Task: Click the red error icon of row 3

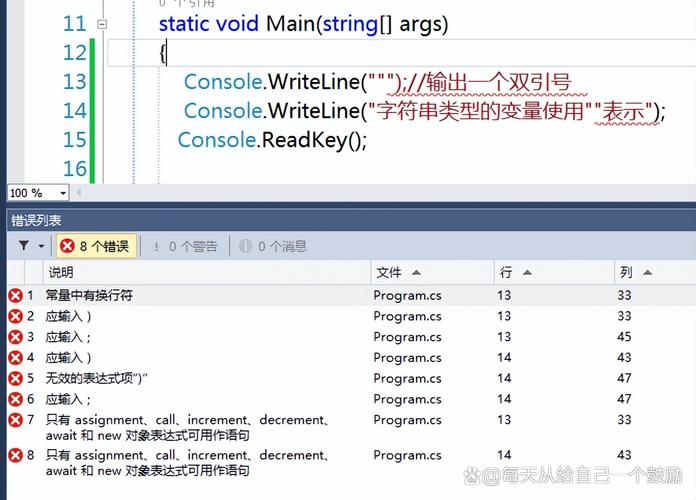Action: tap(16, 337)
